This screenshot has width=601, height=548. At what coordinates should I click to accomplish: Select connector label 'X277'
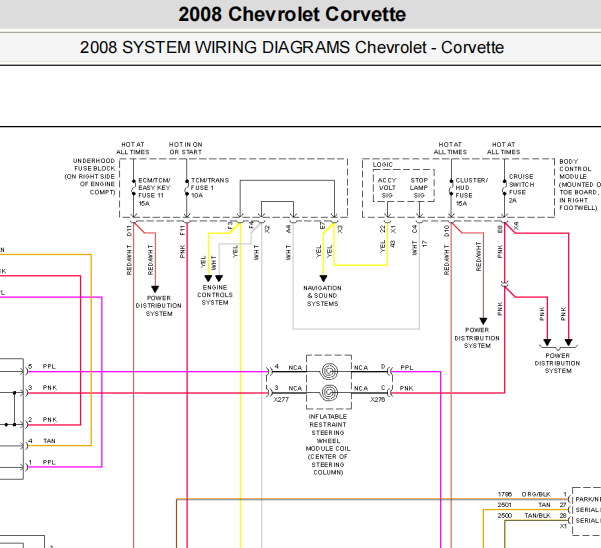coord(281,399)
